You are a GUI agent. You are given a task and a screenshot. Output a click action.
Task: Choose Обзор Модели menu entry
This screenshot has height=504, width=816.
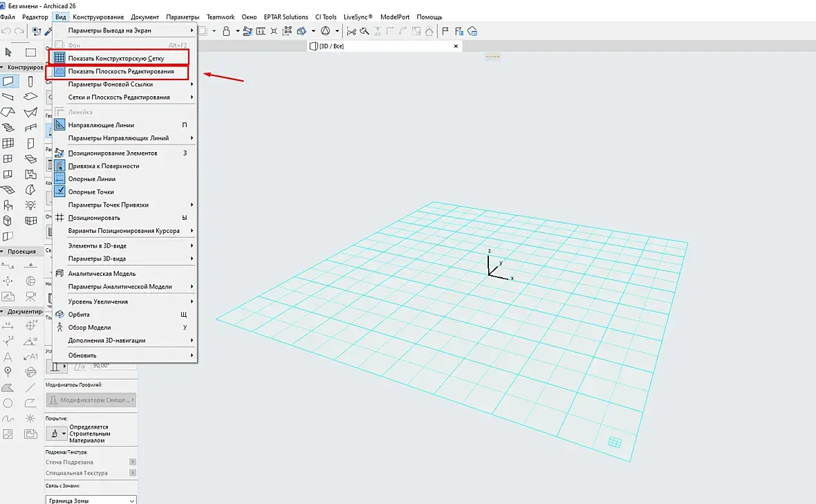click(x=89, y=328)
